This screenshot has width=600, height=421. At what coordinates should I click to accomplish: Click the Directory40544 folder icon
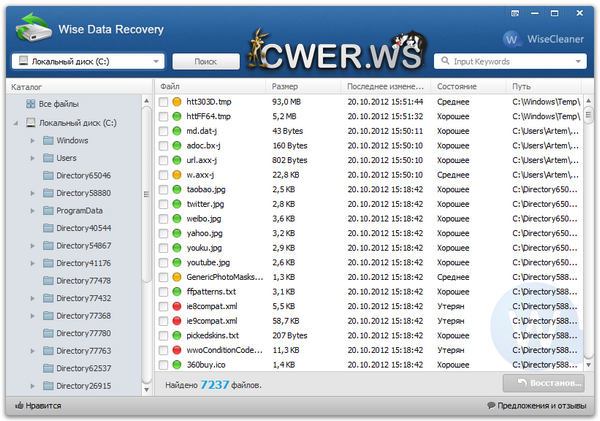(48, 228)
